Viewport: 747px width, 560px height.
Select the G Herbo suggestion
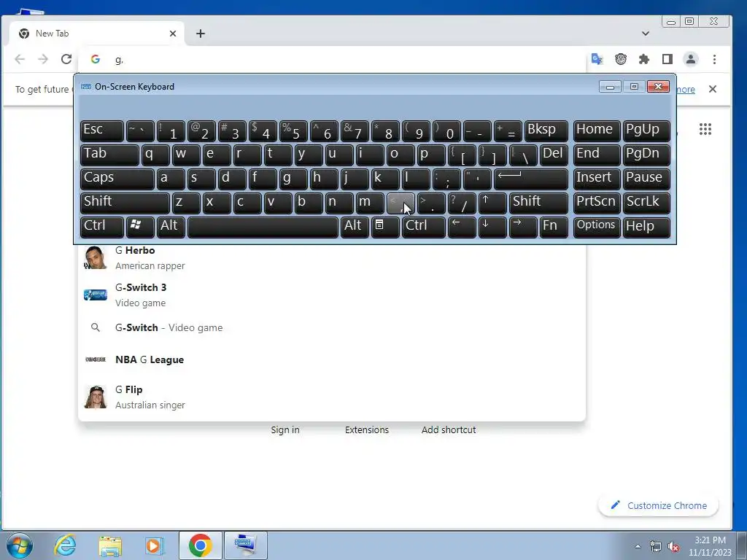pyautogui.click(x=332, y=257)
